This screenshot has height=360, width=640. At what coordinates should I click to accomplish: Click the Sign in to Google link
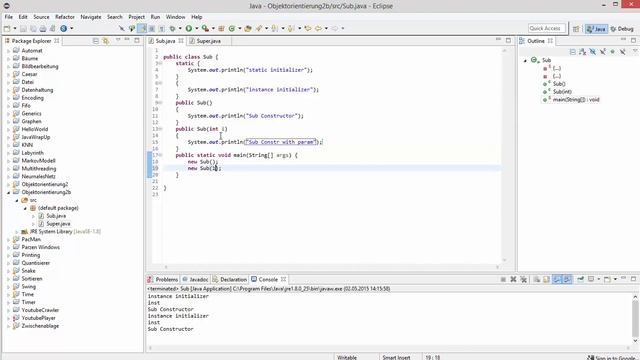click(611, 357)
